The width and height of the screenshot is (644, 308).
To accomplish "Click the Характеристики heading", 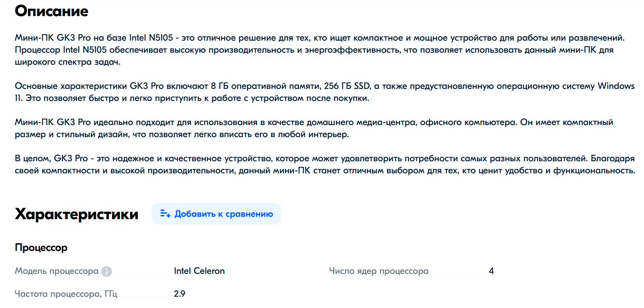I will click(x=76, y=214).
